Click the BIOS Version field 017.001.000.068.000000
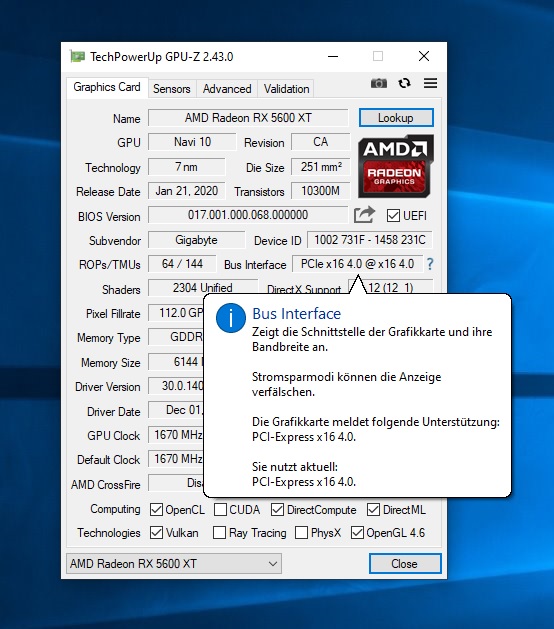The height and width of the screenshot is (629, 554). click(248, 215)
